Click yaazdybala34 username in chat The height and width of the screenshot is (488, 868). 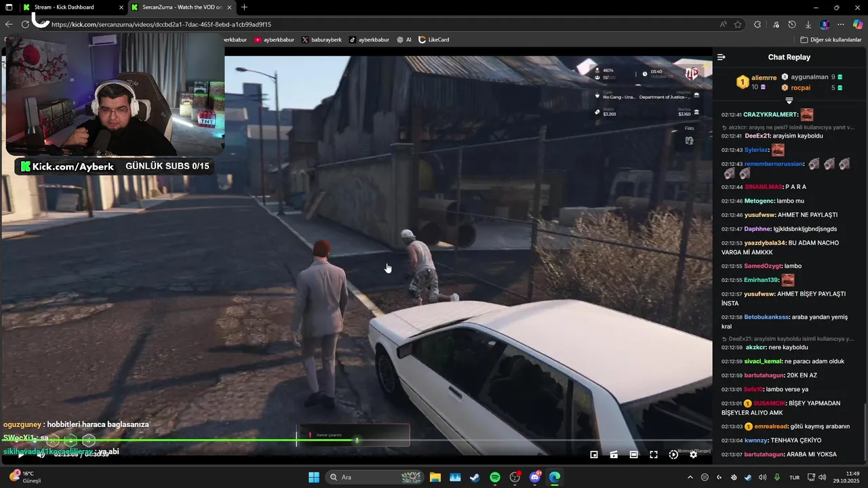pyautogui.click(x=764, y=243)
